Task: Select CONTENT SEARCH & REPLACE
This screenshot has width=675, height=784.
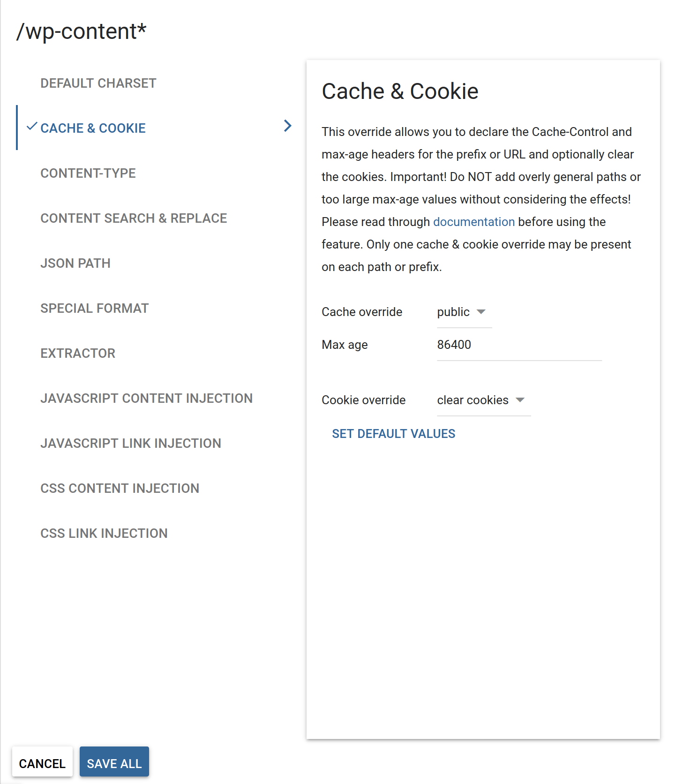Action: click(134, 218)
